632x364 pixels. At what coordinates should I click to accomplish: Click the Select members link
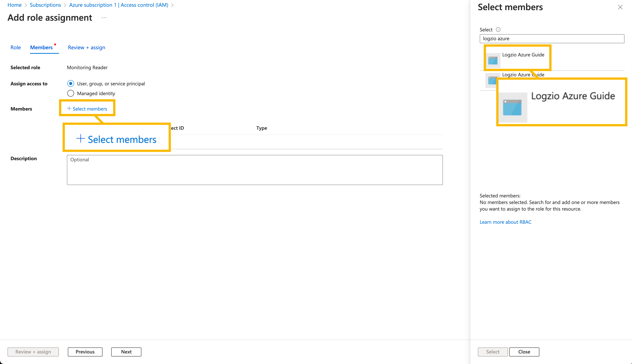point(87,108)
